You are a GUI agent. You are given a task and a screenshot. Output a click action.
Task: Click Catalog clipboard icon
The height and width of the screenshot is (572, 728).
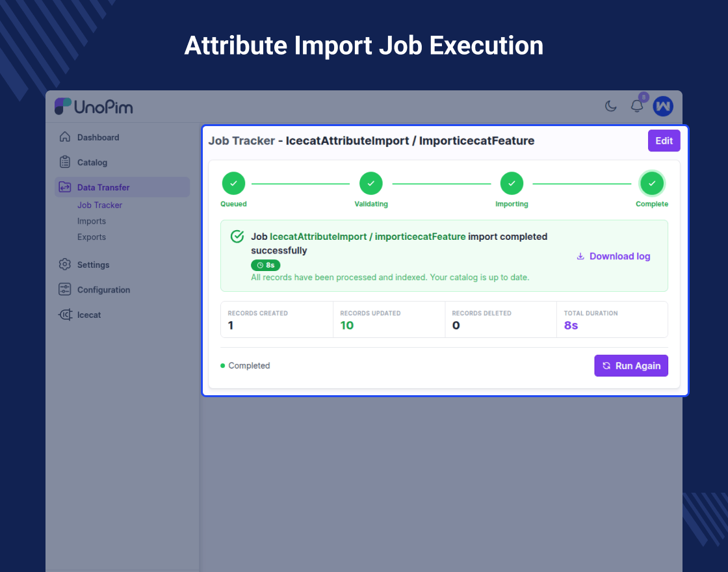65,162
